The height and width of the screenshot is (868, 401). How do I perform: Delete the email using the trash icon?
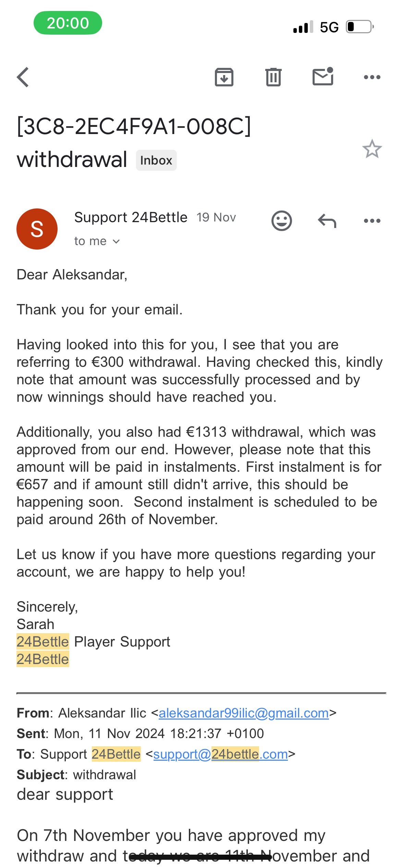[x=274, y=77]
